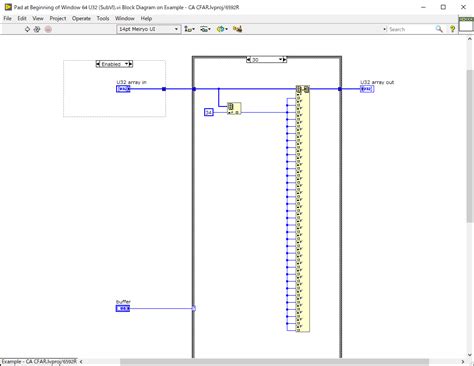Open the case structure selector label dropdown
Screen dimensions: 474x366
(266, 60)
